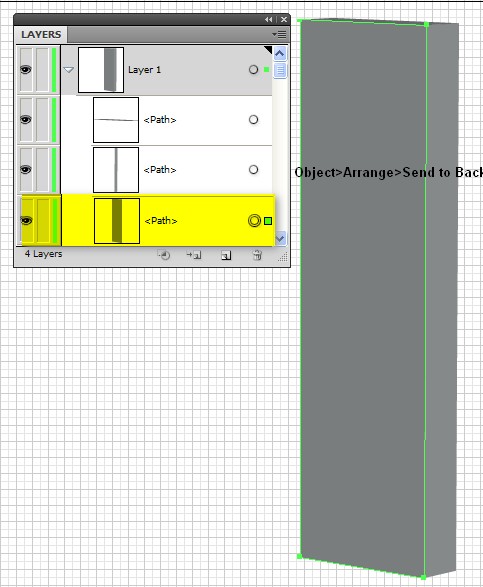Toggle lock column for second Path
This screenshot has width=483, height=587.
click(x=42, y=170)
